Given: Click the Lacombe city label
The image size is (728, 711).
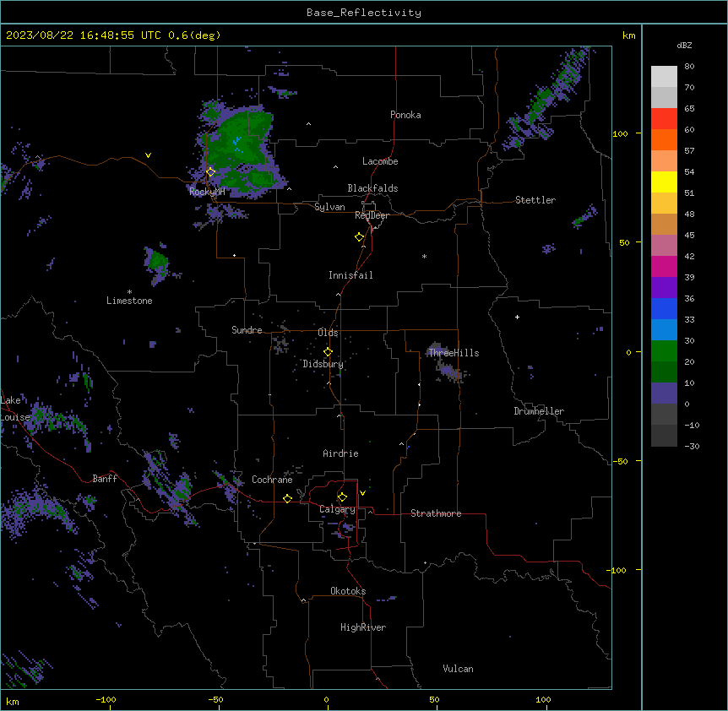Looking at the screenshot, I should click(x=380, y=161).
